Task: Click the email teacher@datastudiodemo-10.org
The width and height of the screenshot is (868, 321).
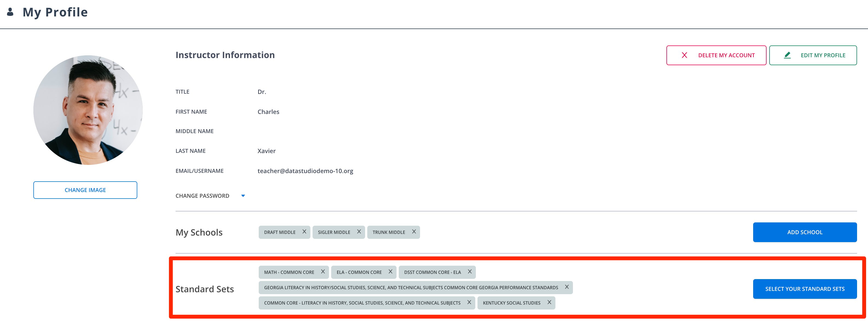Action: tap(305, 171)
